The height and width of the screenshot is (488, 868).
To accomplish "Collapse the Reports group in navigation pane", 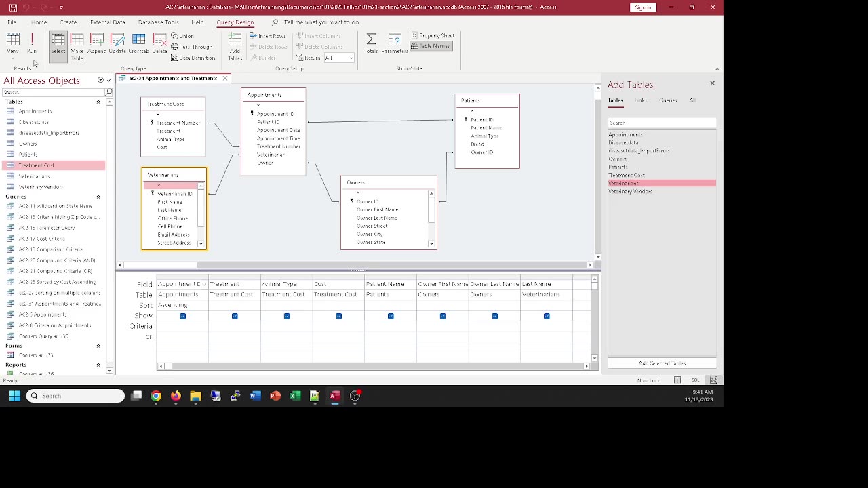I will coord(98,365).
